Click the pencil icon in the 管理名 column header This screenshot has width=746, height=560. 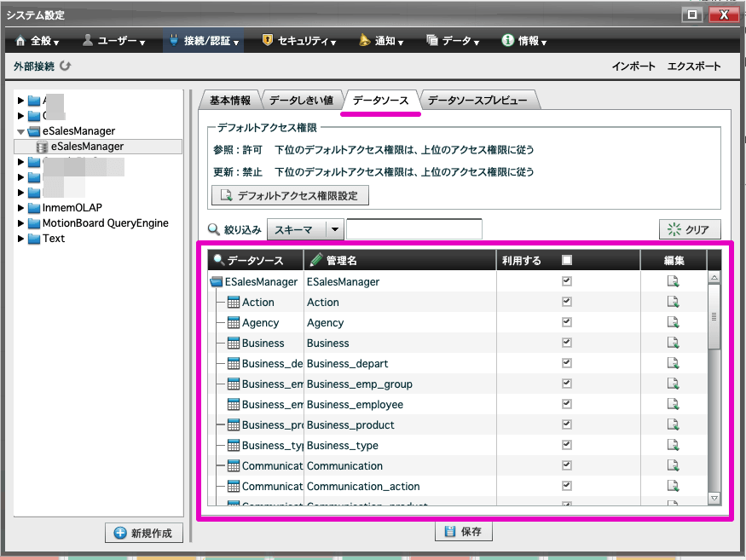tap(316, 260)
